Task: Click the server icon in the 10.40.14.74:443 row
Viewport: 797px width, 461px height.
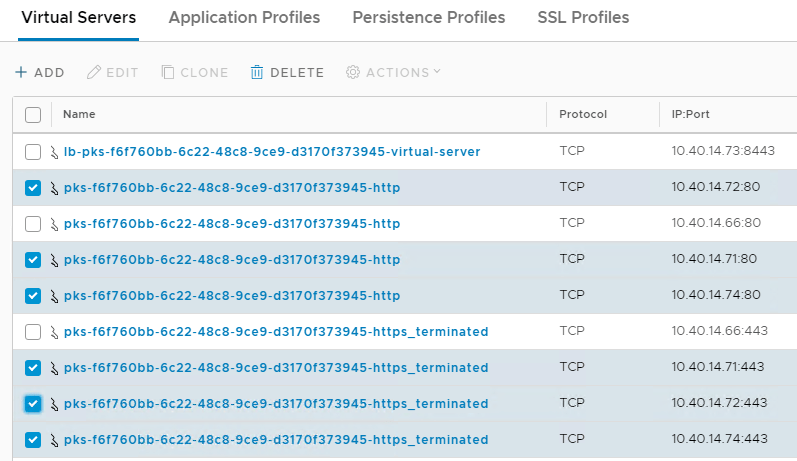Action: coord(56,440)
